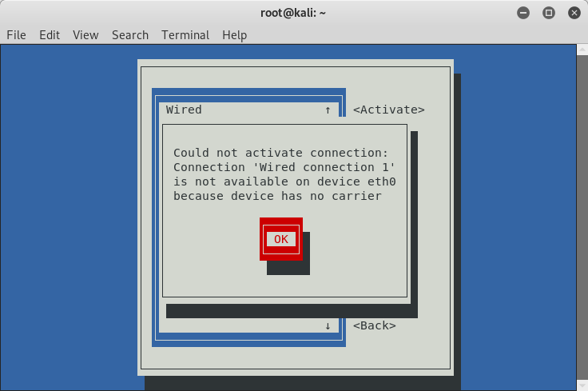Minimize the root@kali terminal window
Viewport: 588px width, 391px height.
pos(523,13)
